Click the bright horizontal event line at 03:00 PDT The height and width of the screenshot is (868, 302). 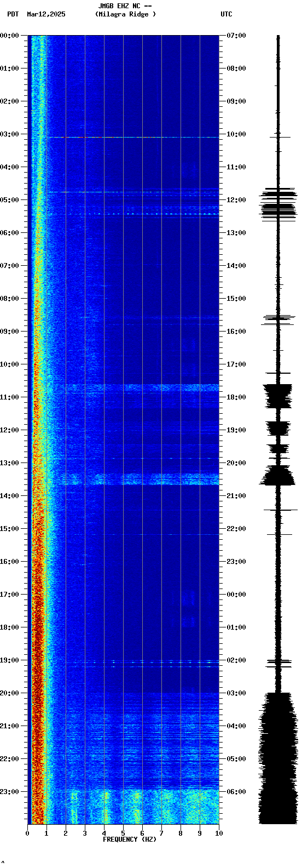point(134,137)
